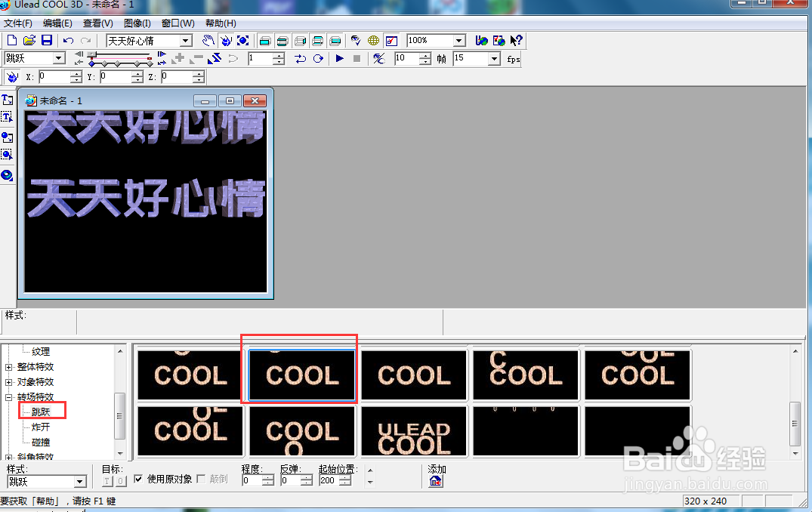This screenshot has width=812, height=512.
Task: Expand the 对象特效 tree node
Action: click(8, 382)
